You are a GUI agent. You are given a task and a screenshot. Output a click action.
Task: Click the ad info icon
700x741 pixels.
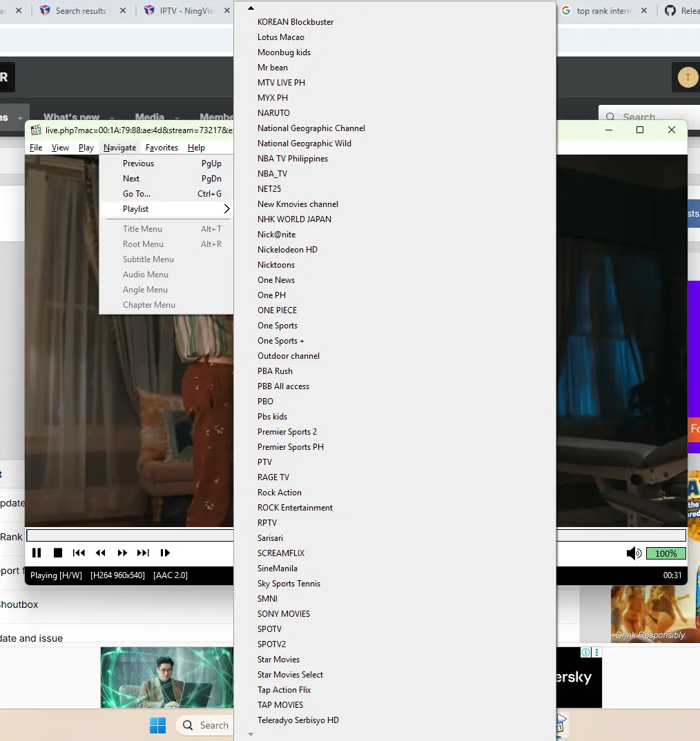(x=585, y=652)
